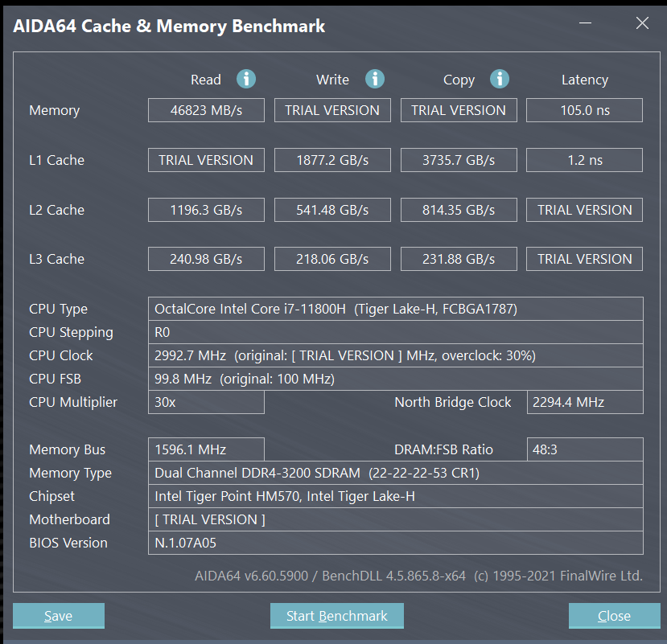The height and width of the screenshot is (644, 667).
Task: Click the Latency column header label
Action: tap(585, 80)
